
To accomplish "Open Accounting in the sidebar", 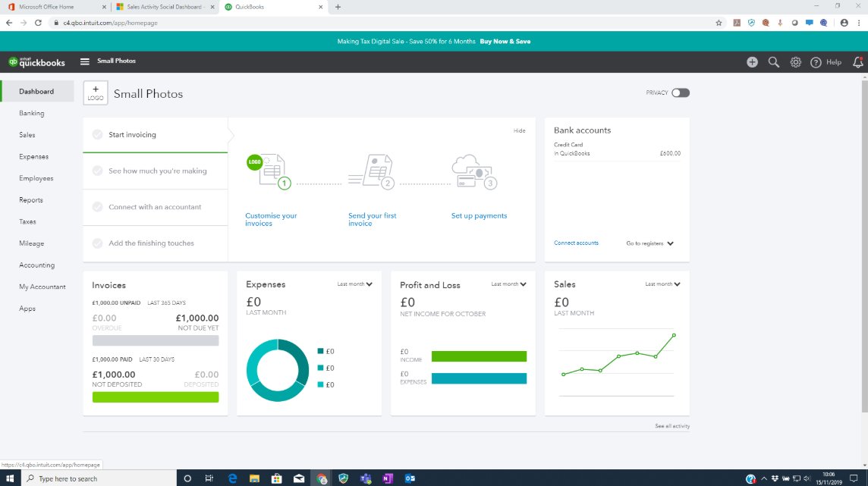I will coord(36,265).
